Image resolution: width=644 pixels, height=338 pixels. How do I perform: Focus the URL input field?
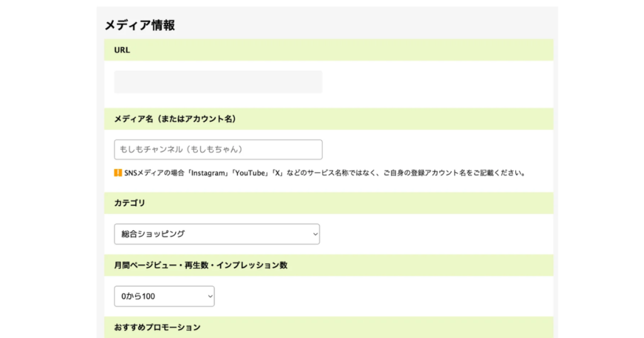(218, 82)
